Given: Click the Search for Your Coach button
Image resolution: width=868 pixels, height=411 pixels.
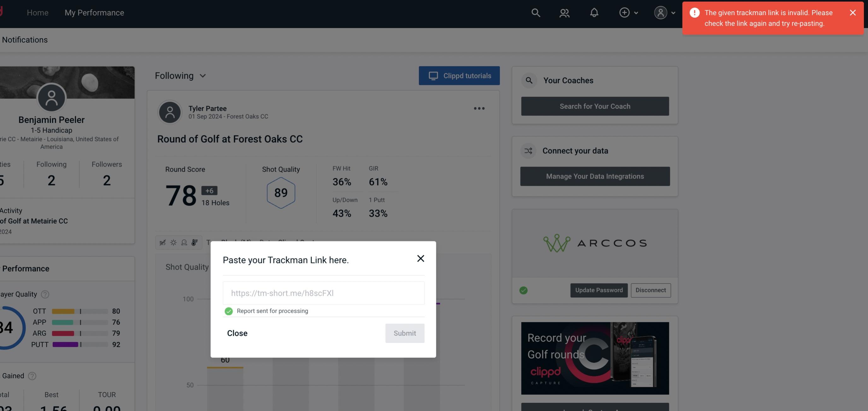Looking at the screenshot, I should (x=595, y=106).
